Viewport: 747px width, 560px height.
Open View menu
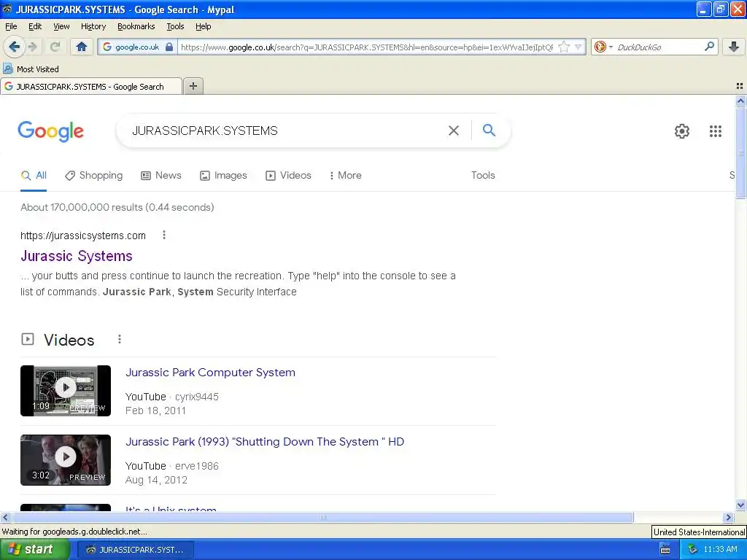[61, 26]
